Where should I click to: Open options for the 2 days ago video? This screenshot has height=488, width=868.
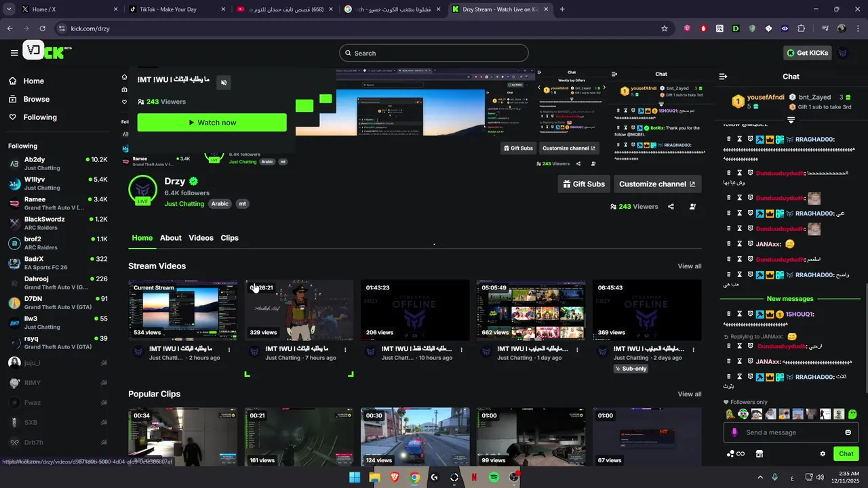pos(693,350)
